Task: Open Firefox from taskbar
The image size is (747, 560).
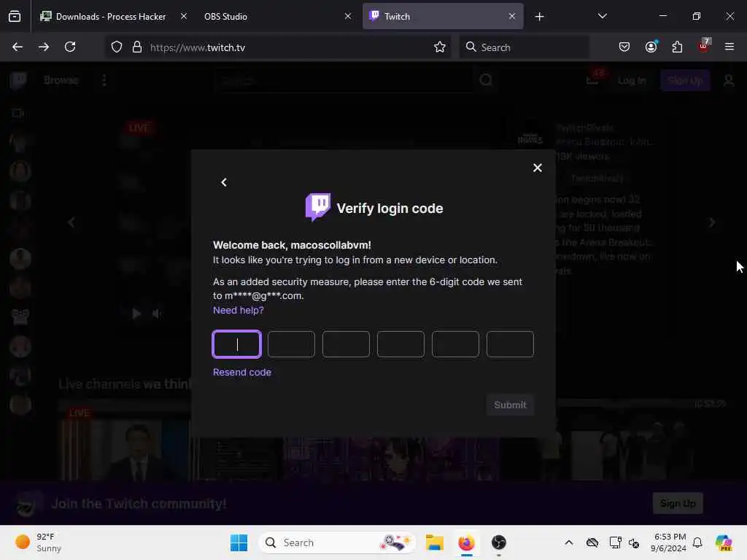Action: click(466, 542)
